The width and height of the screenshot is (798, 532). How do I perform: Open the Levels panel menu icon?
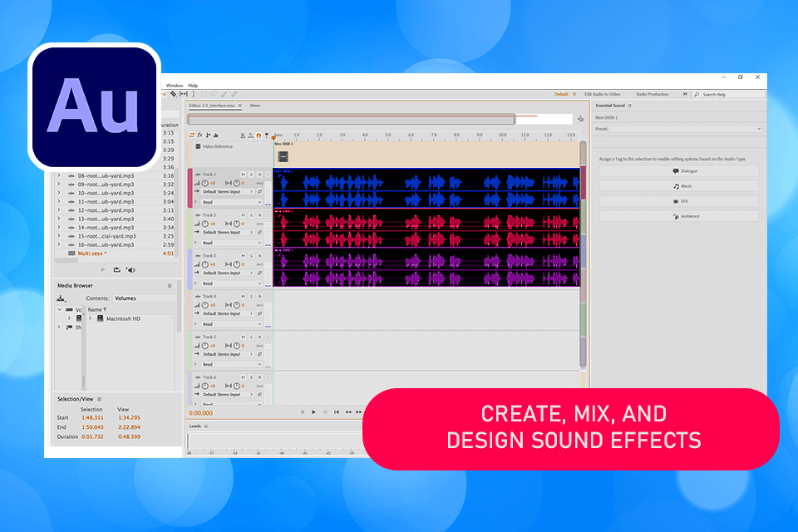coord(205,426)
